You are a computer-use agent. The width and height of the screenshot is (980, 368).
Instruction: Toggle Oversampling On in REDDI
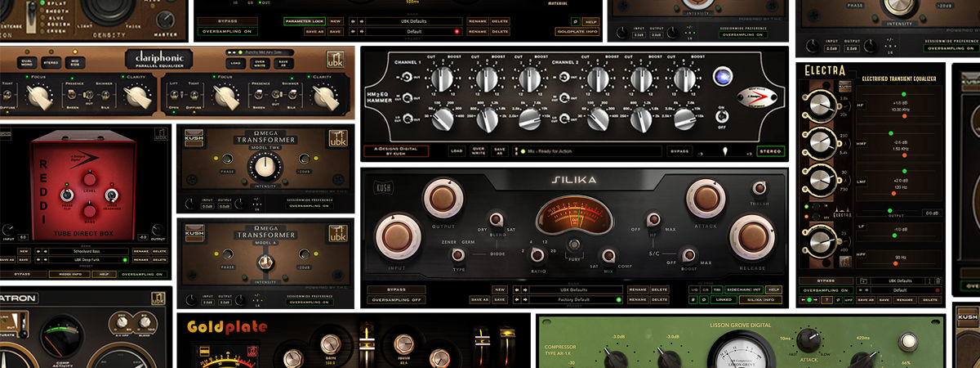coord(143,274)
